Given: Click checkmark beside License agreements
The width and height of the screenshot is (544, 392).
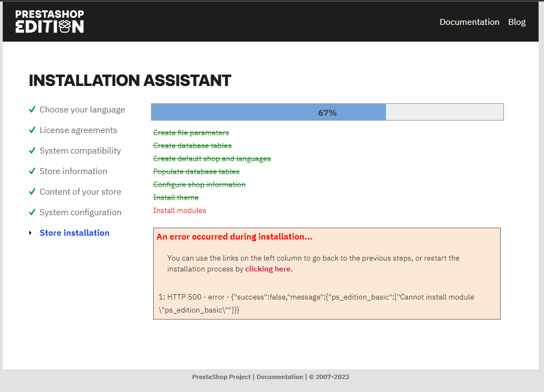Looking at the screenshot, I should 32,130.
